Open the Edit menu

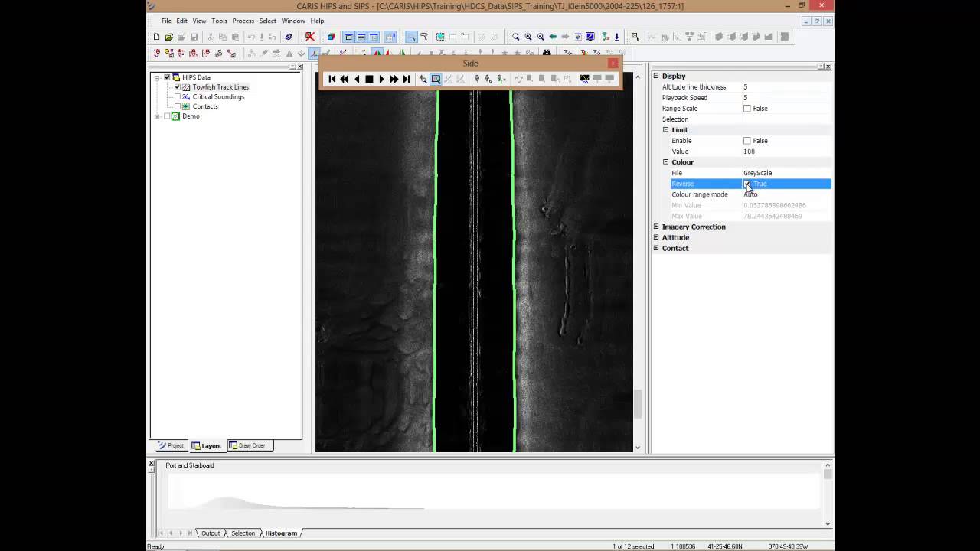point(181,21)
